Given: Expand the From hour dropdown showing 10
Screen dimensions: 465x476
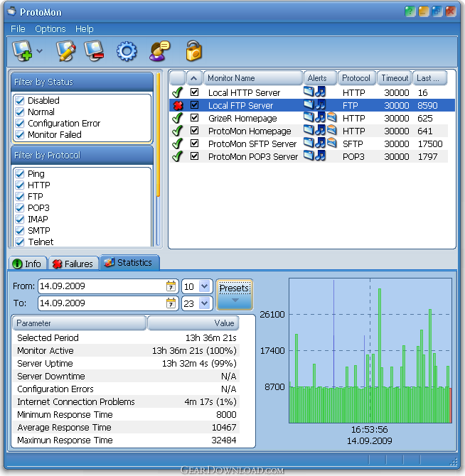Looking at the screenshot, I should (x=205, y=286).
